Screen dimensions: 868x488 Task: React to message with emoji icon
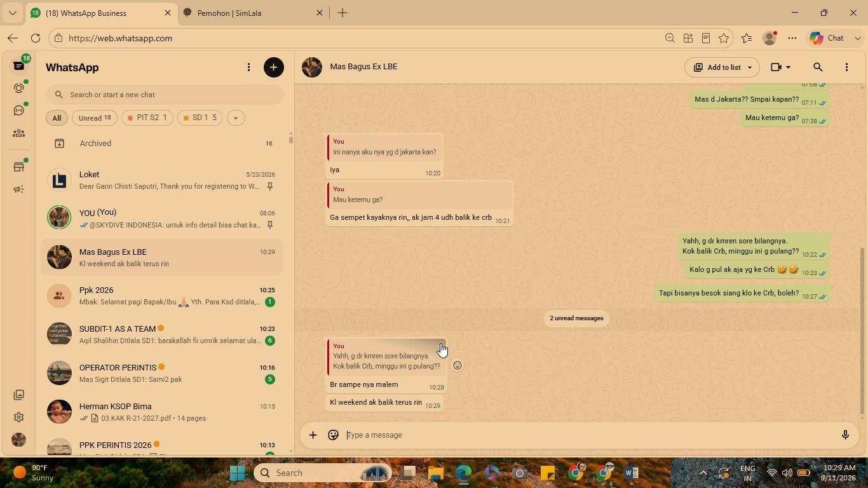pos(458,365)
